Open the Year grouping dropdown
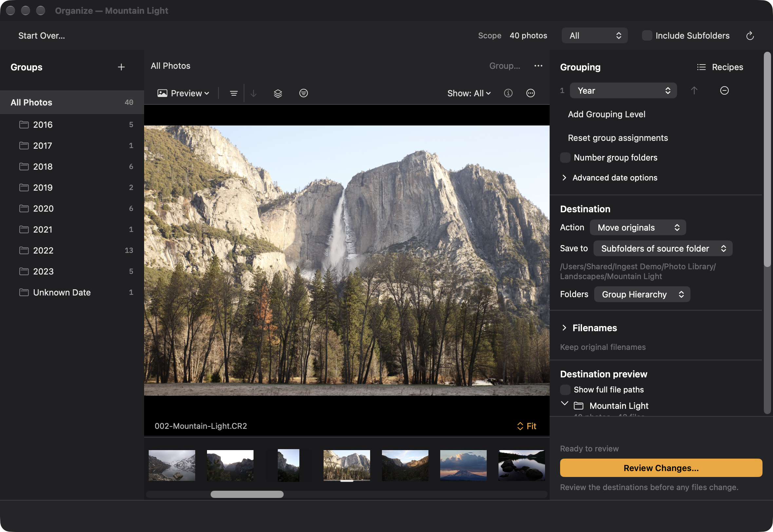This screenshot has height=532, width=773. coord(623,91)
